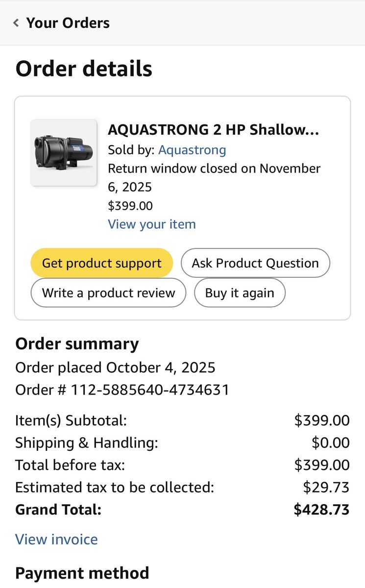
Task: Click the Payment method heading
Action: (82, 573)
